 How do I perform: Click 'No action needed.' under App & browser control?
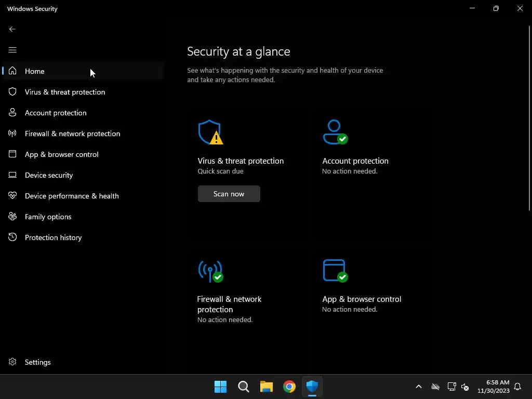point(350,309)
